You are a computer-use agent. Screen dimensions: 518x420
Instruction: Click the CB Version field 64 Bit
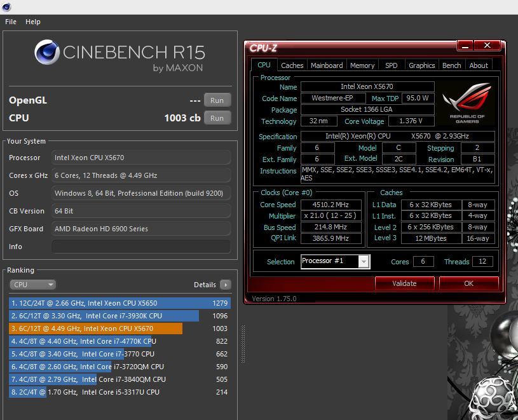click(141, 211)
